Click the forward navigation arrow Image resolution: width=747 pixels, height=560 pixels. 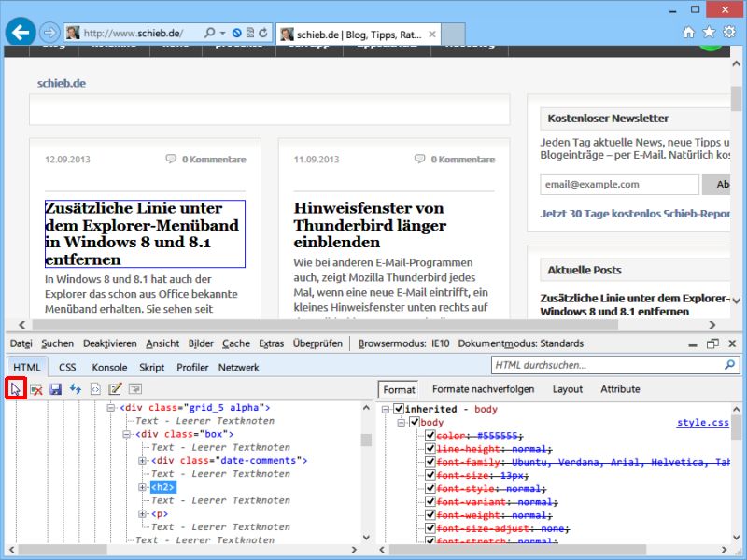(x=49, y=33)
